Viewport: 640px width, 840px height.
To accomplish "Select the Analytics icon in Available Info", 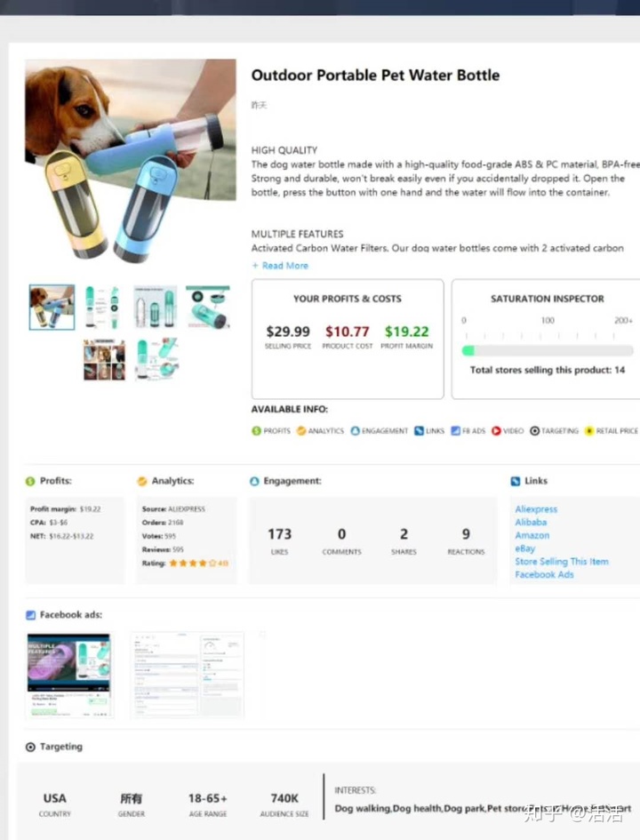I will tap(301, 431).
